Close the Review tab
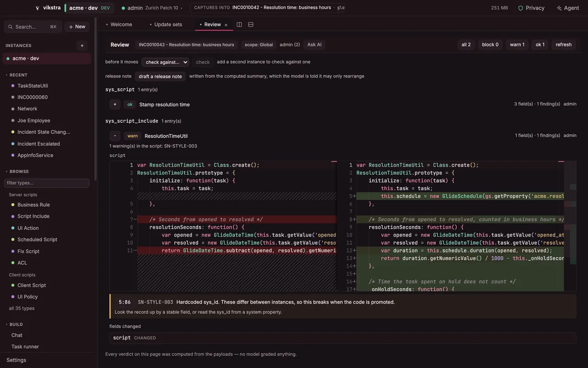 (x=226, y=25)
